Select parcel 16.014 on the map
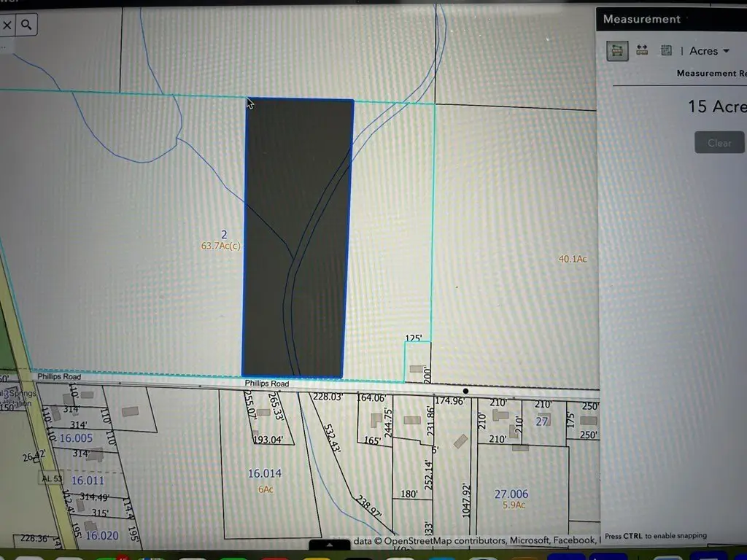747x560 pixels. click(x=264, y=474)
